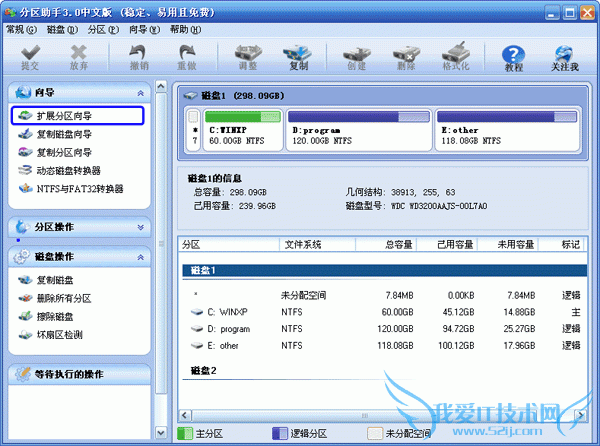
Task: Click the 删除 (delete) partition toolbar icon
Action: point(406,57)
